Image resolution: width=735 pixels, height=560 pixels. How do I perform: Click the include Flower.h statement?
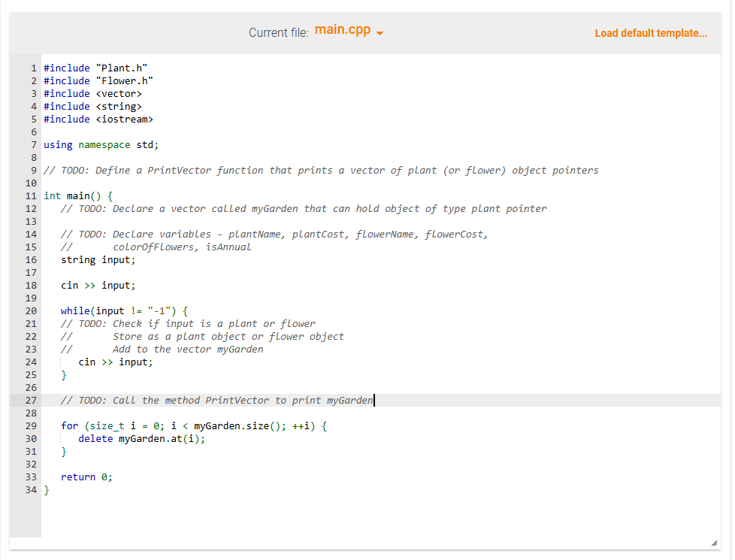(100, 80)
